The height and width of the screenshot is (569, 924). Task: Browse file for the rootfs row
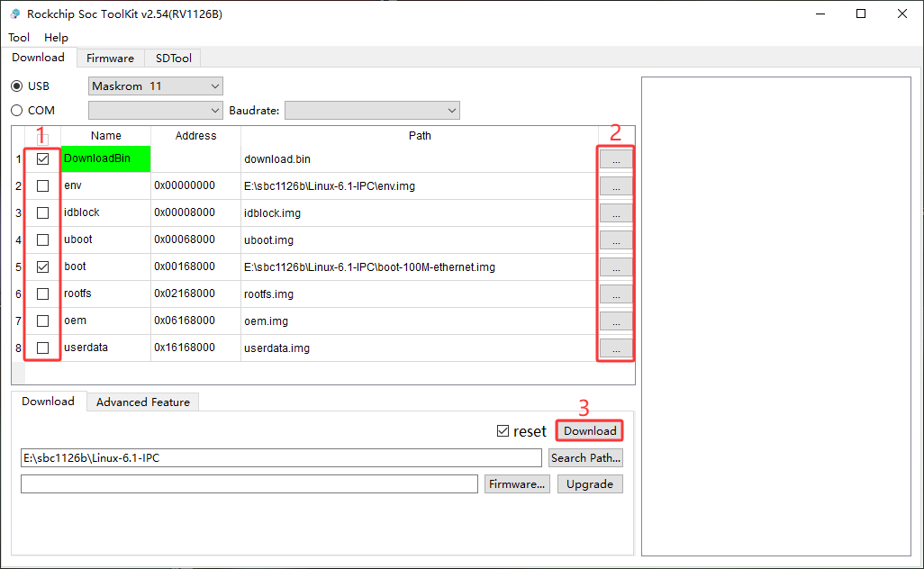click(616, 294)
